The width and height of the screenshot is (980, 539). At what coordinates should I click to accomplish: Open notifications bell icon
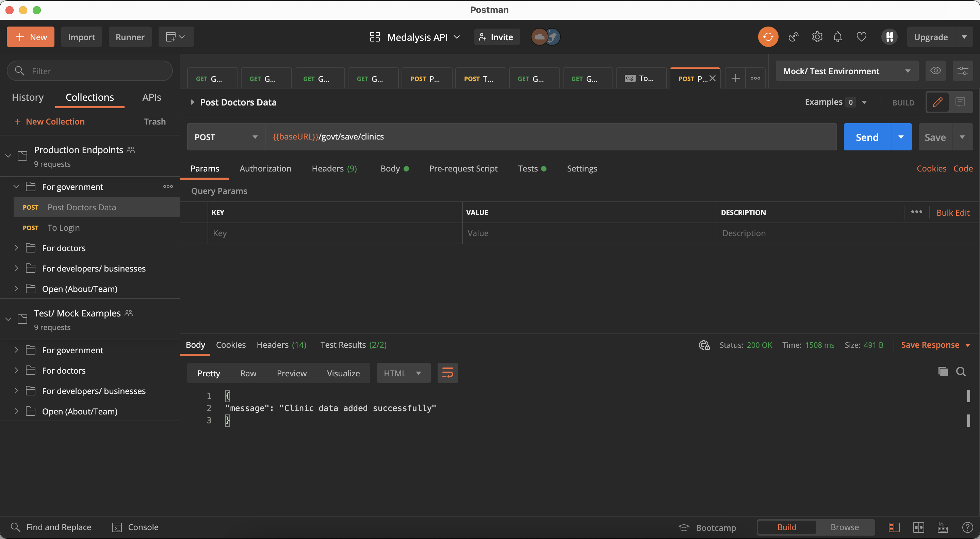point(837,37)
